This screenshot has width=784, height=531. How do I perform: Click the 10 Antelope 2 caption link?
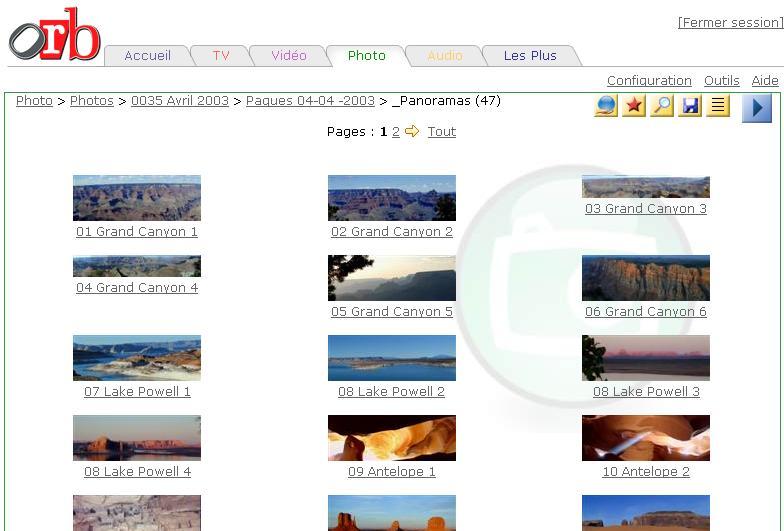click(646, 472)
